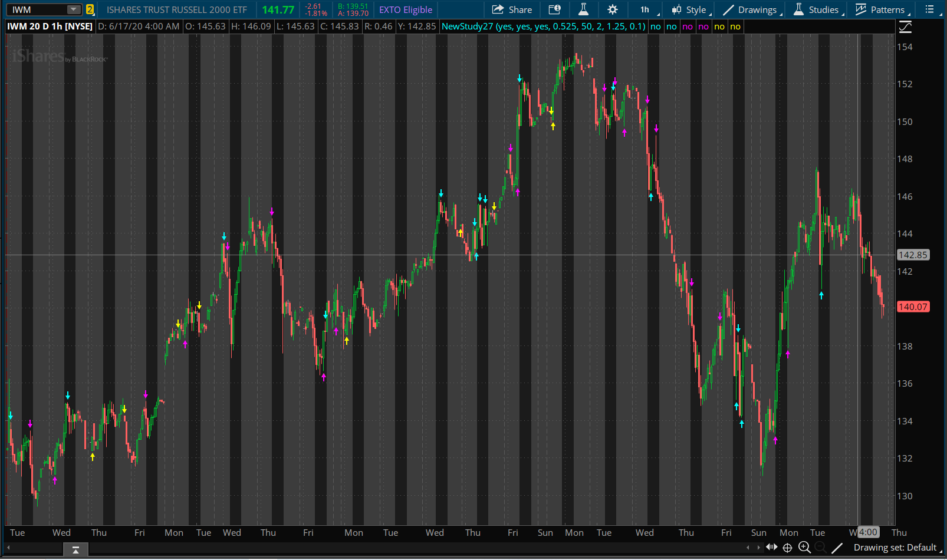Click the last price 141.77
This screenshot has height=560, width=947.
[x=278, y=9]
